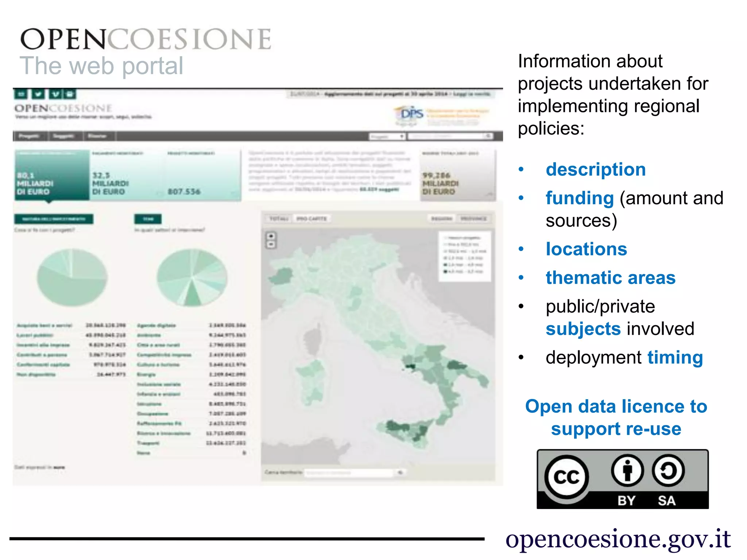Click the email envelope icon at portal top
Image resolution: width=747 pixels, height=560 pixels.
[21, 94]
